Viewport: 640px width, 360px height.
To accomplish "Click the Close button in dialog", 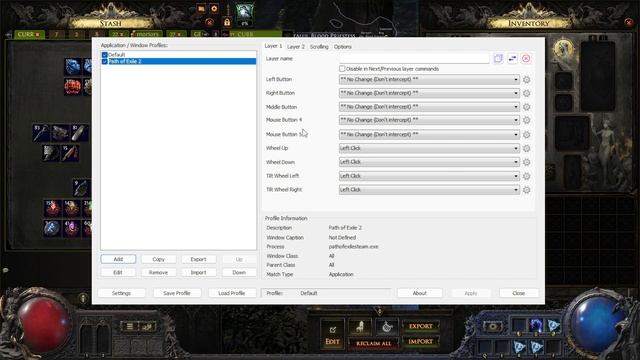I will 518,293.
